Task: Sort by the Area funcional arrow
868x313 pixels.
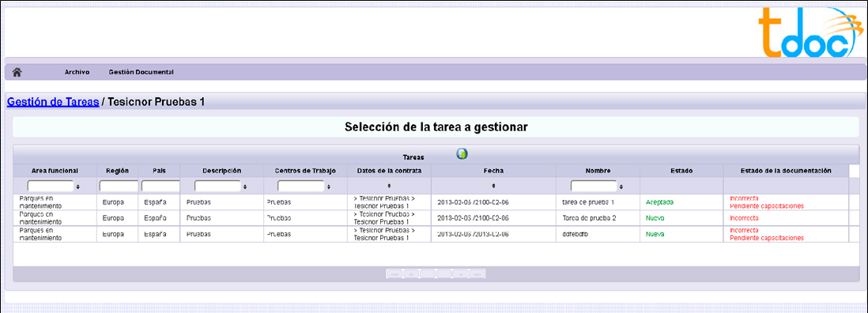Action: [78, 187]
